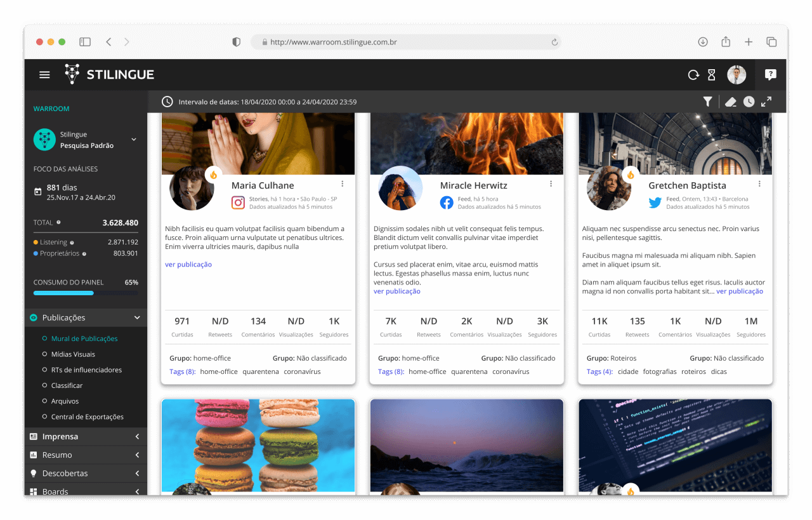
Task: Click the info icon beside TOTAL
Action: pos(58,223)
